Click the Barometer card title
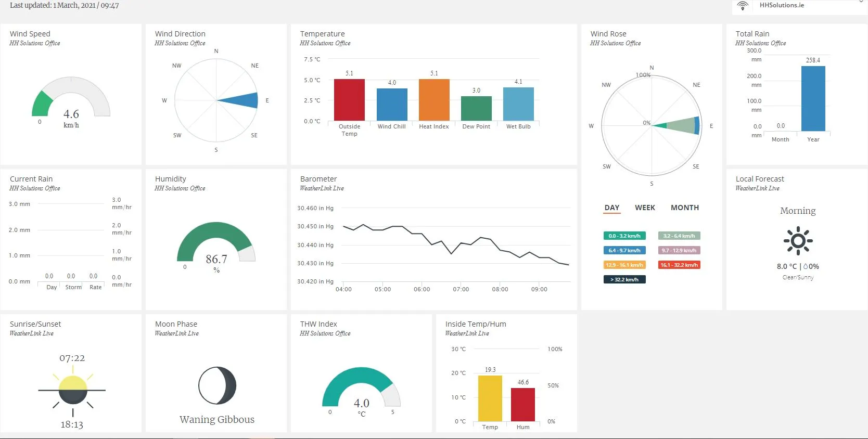 318,179
